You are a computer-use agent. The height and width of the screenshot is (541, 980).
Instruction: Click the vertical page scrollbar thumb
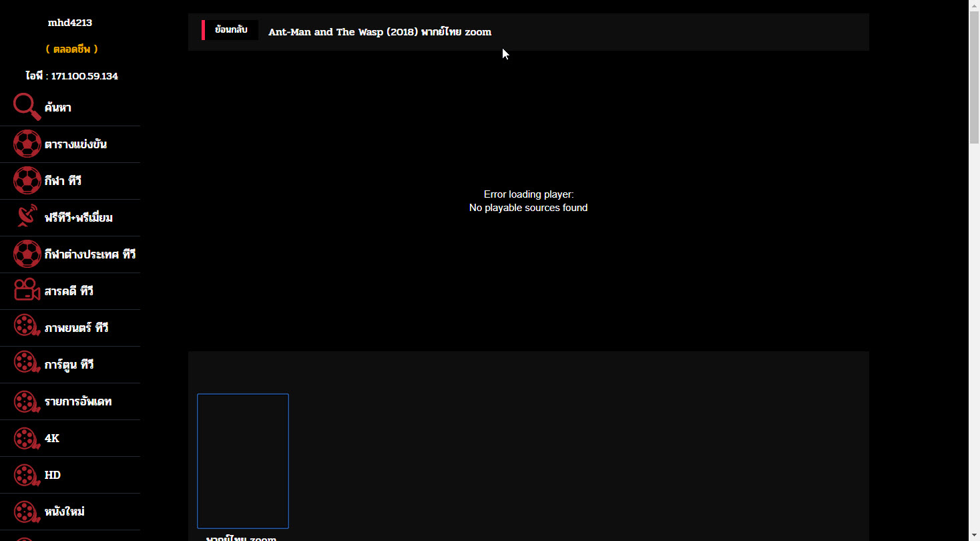(974, 77)
